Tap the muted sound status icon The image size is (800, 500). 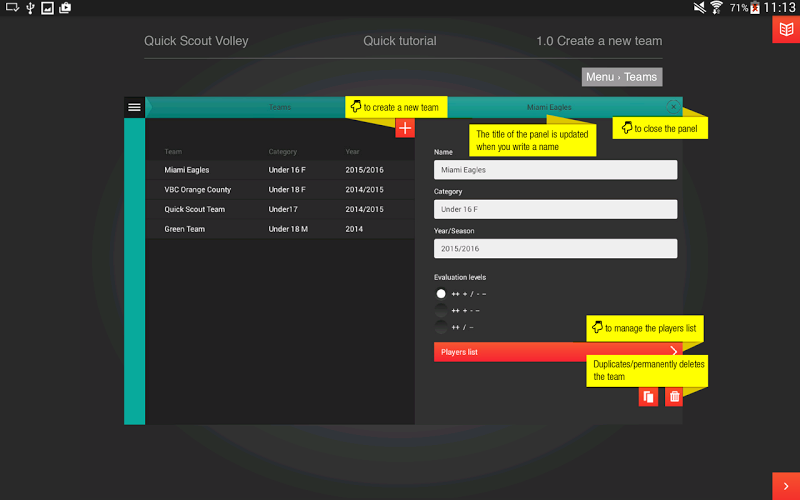[x=699, y=7]
